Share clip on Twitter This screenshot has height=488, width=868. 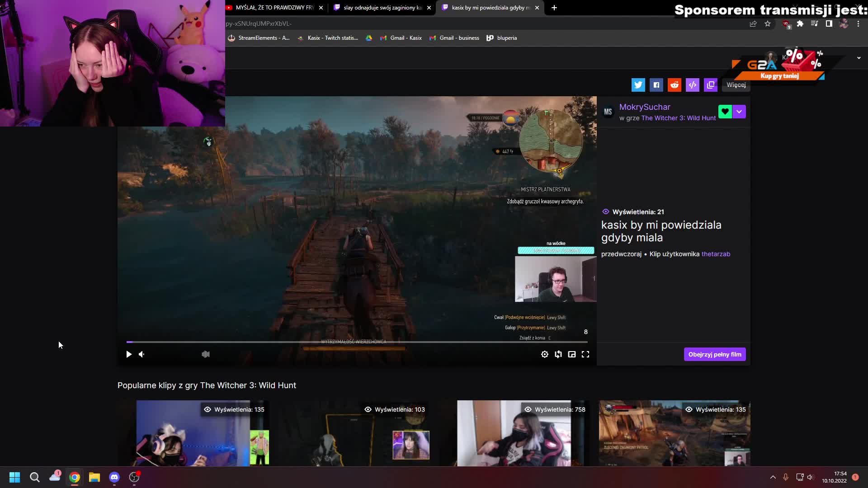click(x=638, y=85)
